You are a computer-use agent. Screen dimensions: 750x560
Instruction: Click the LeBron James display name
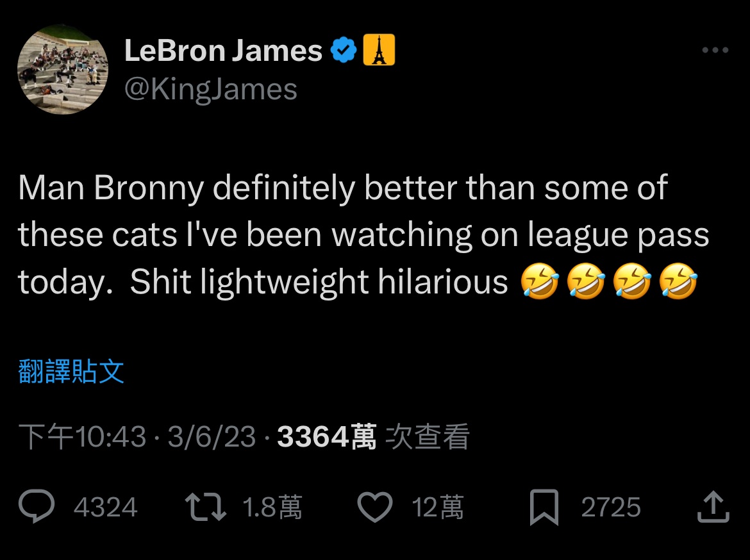click(x=223, y=51)
